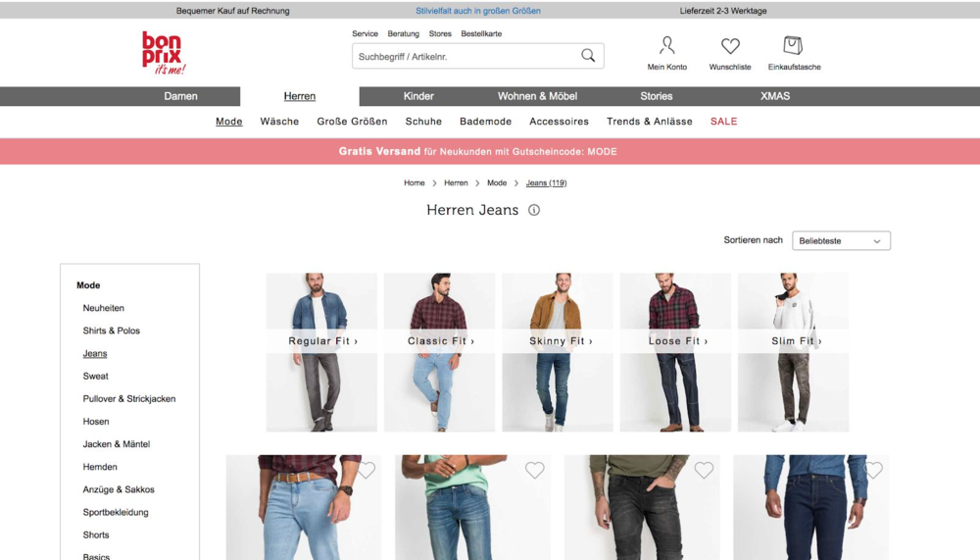Open the Regular Fit category tile
Image resolution: width=980 pixels, height=560 pixels.
tap(321, 352)
